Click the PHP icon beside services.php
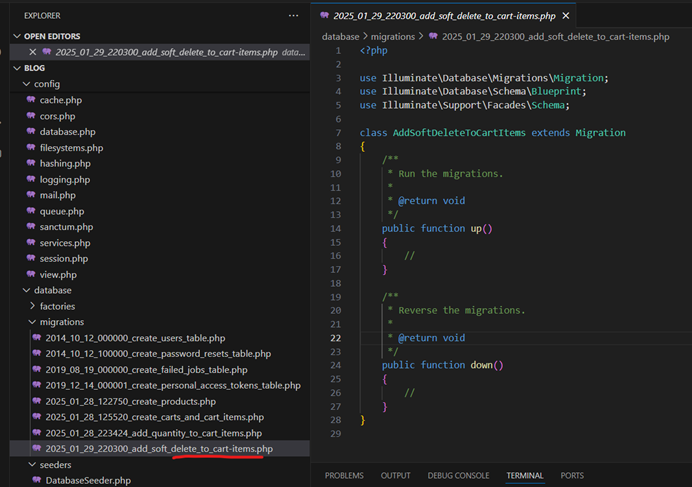The height and width of the screenshot is (487, 692). tap(31, 242)
